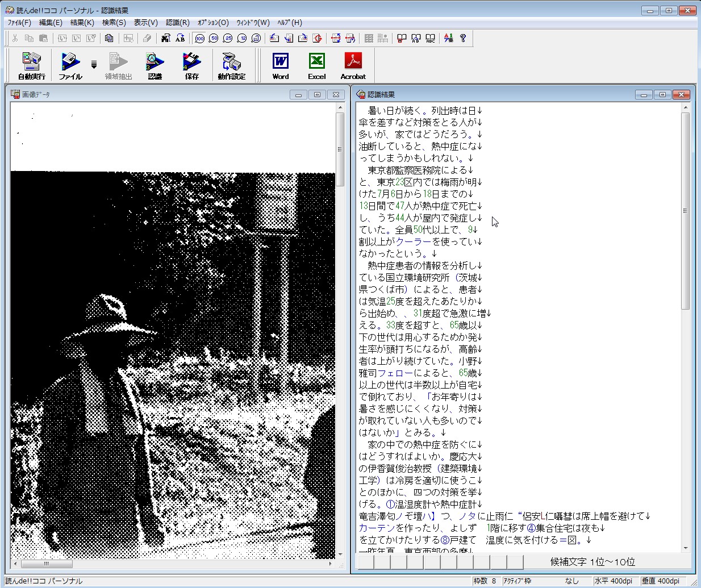Click the recognition result vertical scrollbar
Viewport: 701px width, 588px height.
coord(685,211)
